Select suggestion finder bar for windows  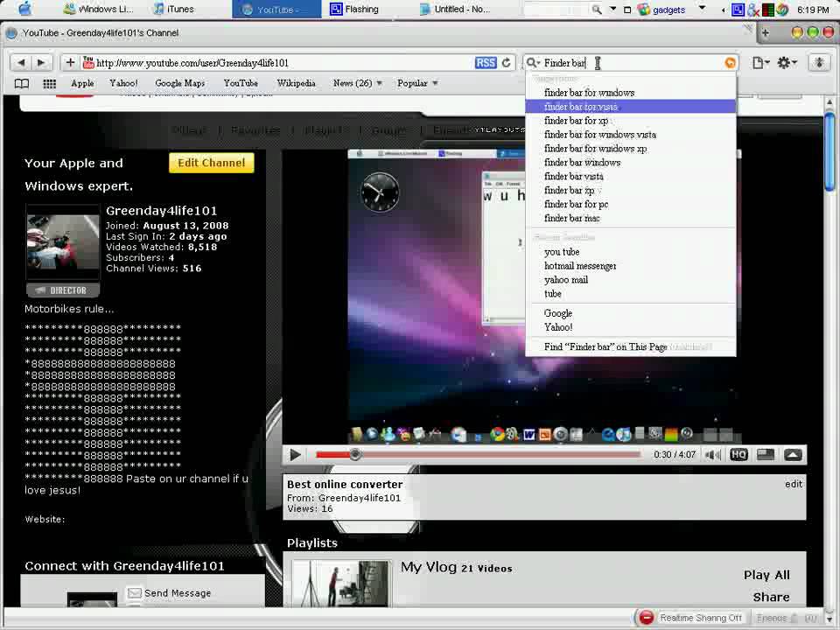click(x=631, y=93)
